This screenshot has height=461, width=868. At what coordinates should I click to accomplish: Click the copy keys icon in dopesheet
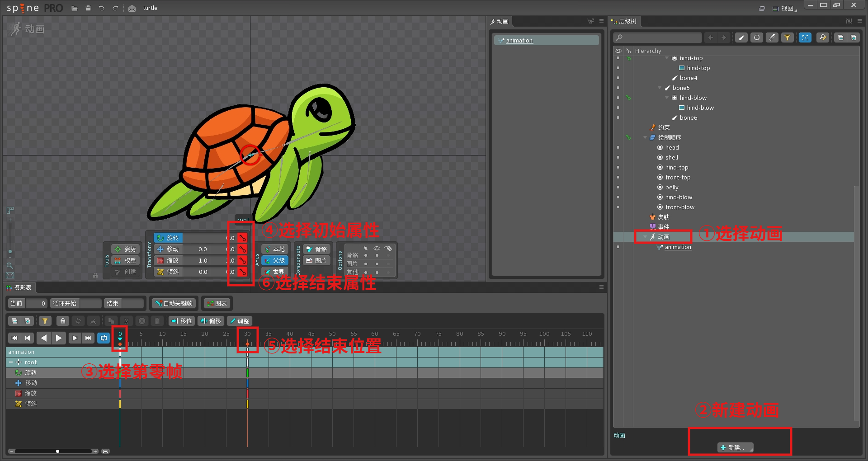[x=111, y=321]
